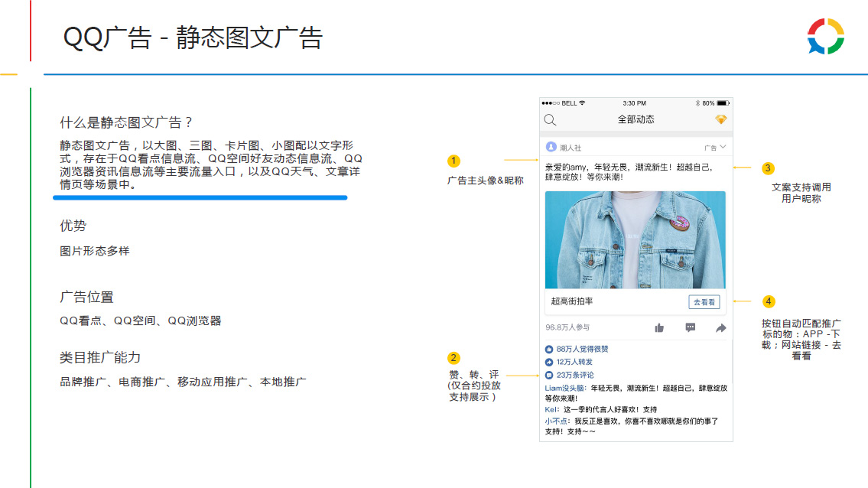868x488 pixels.
Task: Click the 优势 heading
Action: 73,226
